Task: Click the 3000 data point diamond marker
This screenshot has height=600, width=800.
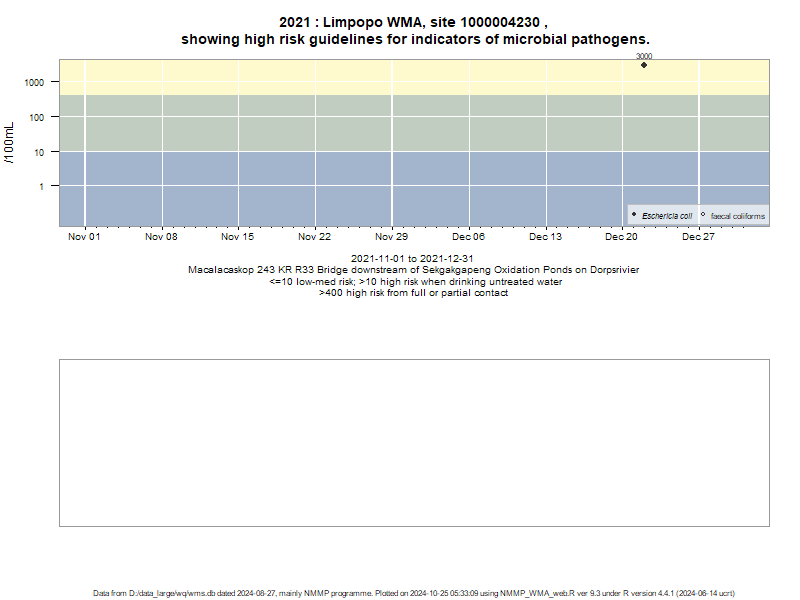Action: (644, 65)
